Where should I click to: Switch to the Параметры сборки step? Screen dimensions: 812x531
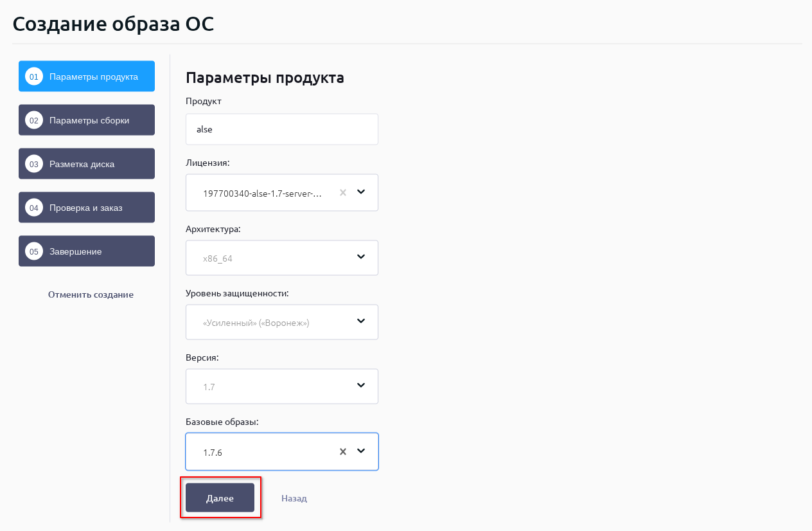coord(89,120)
